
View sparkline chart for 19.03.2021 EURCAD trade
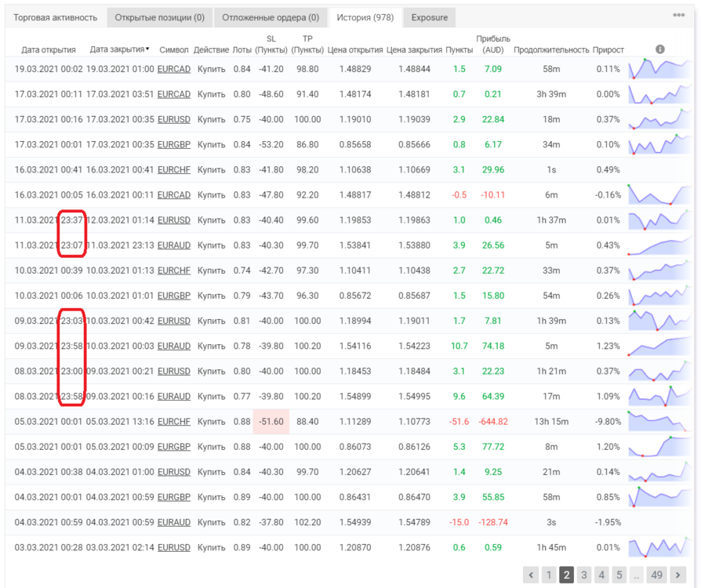[x=659, y=69]
